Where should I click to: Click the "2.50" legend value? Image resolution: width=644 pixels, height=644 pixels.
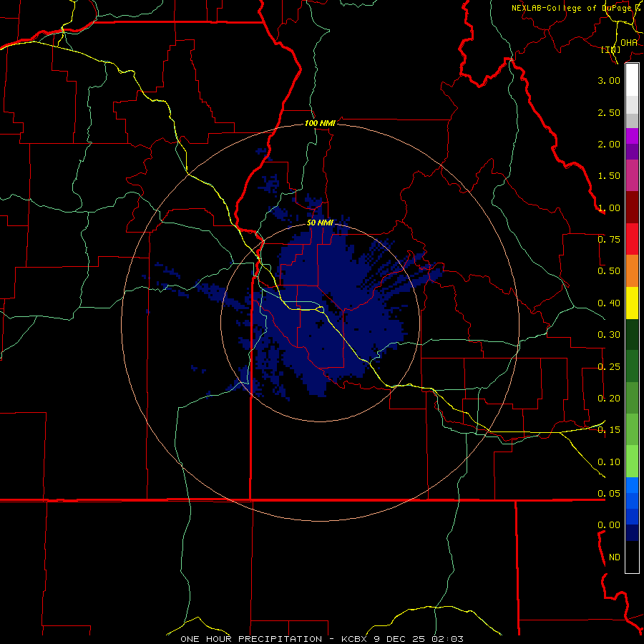click(x=609, y=112)
